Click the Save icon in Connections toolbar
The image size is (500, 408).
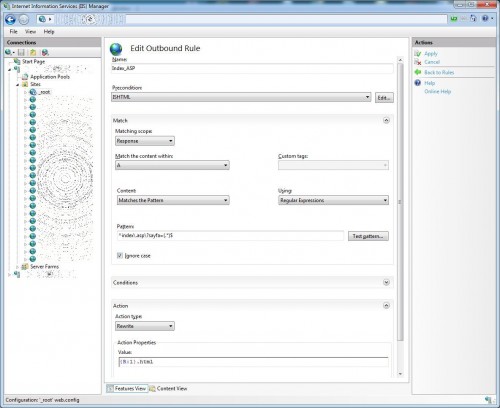(x=21, y=52)
